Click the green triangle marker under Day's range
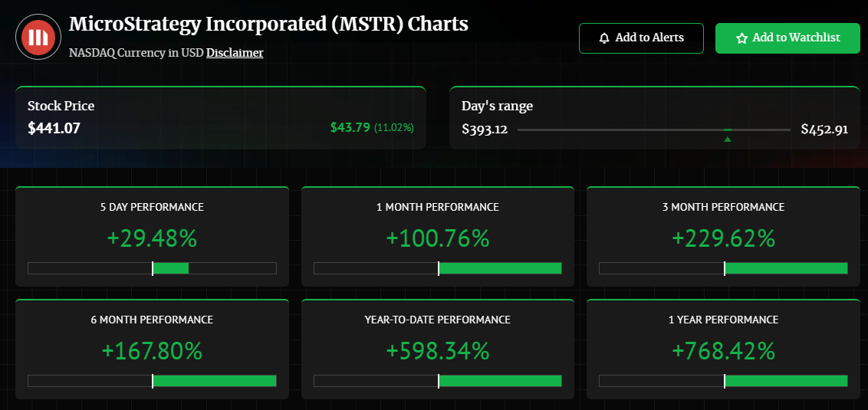This screenshot has width=868, height=410. 728,139
